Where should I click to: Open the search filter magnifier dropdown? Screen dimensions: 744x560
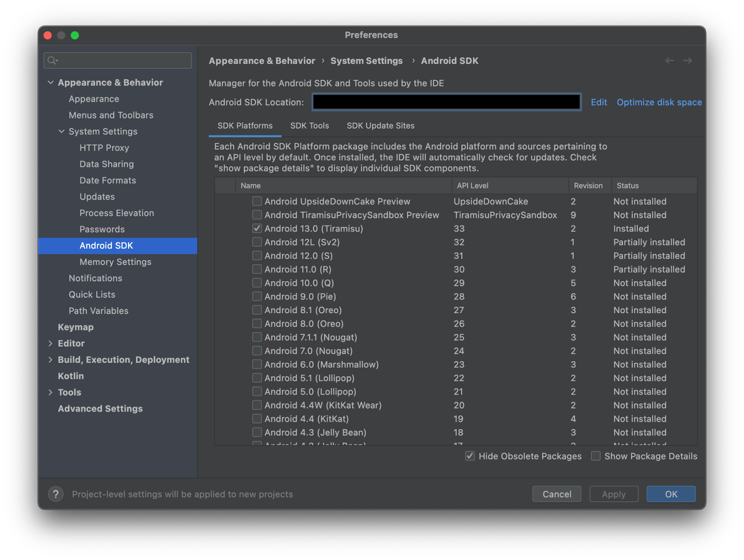[x=53, y=60]
